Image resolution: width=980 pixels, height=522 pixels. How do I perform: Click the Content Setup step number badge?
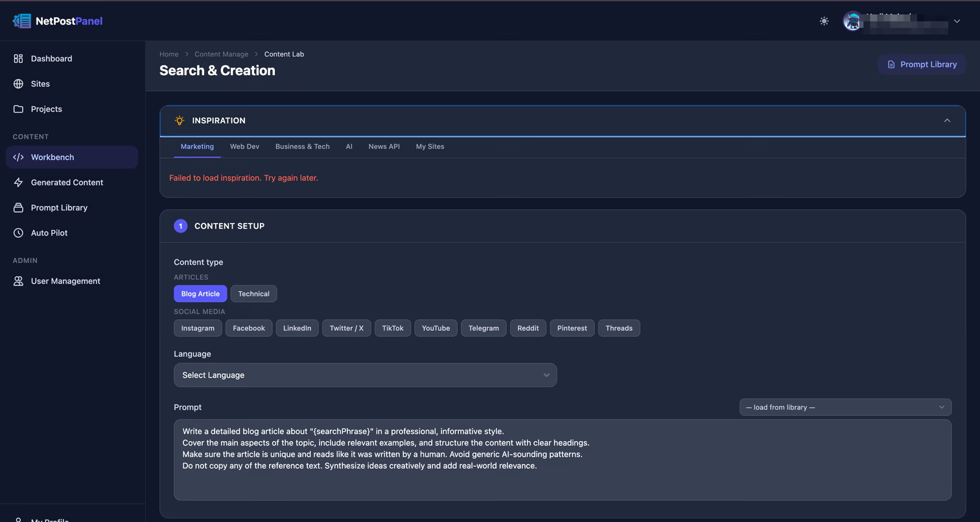click(x=181, y=226)
